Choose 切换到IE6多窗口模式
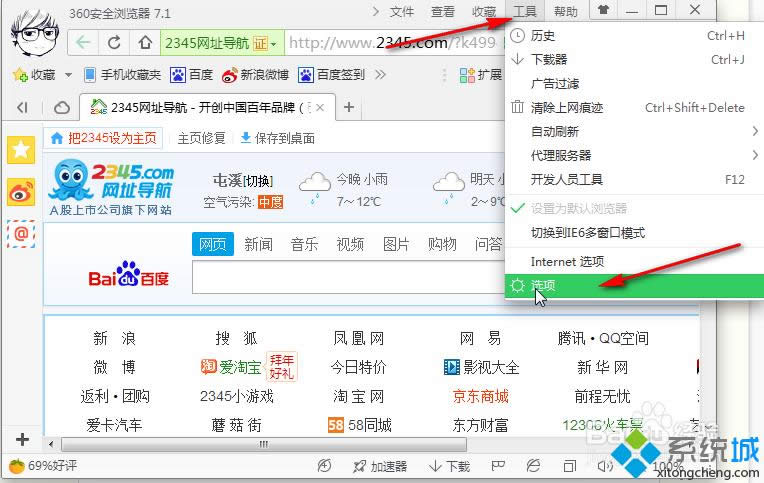The width and height of the screenshot is (764, 483). (x=634, y=232)
